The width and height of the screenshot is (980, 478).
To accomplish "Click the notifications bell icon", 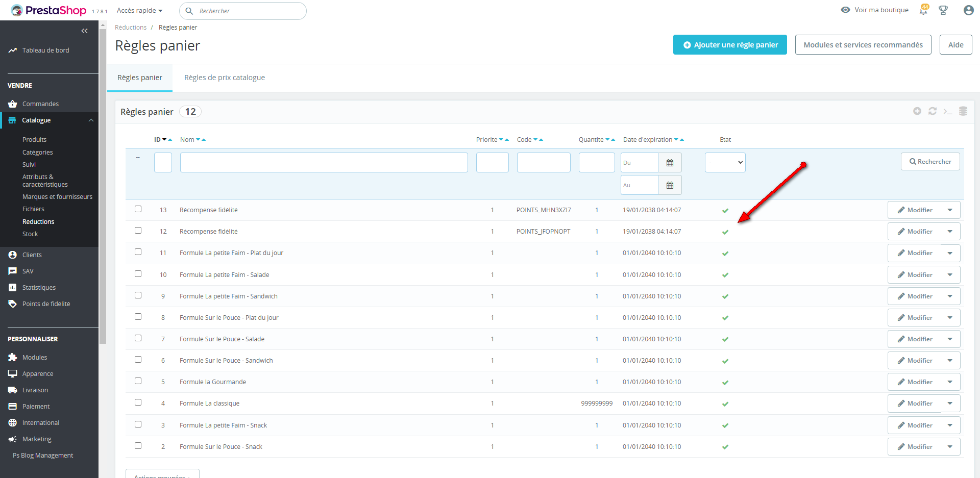I will [x=923, y=10].
